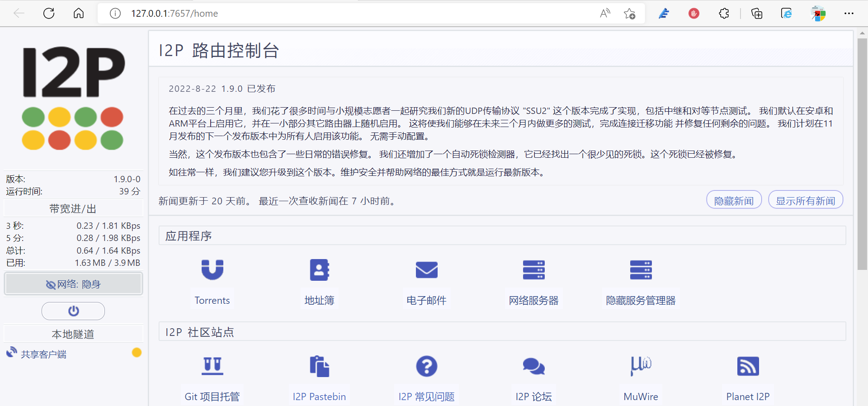Open the 共享客户端 tunnel link
Screen dimensions: 868x406
[43, 354]
